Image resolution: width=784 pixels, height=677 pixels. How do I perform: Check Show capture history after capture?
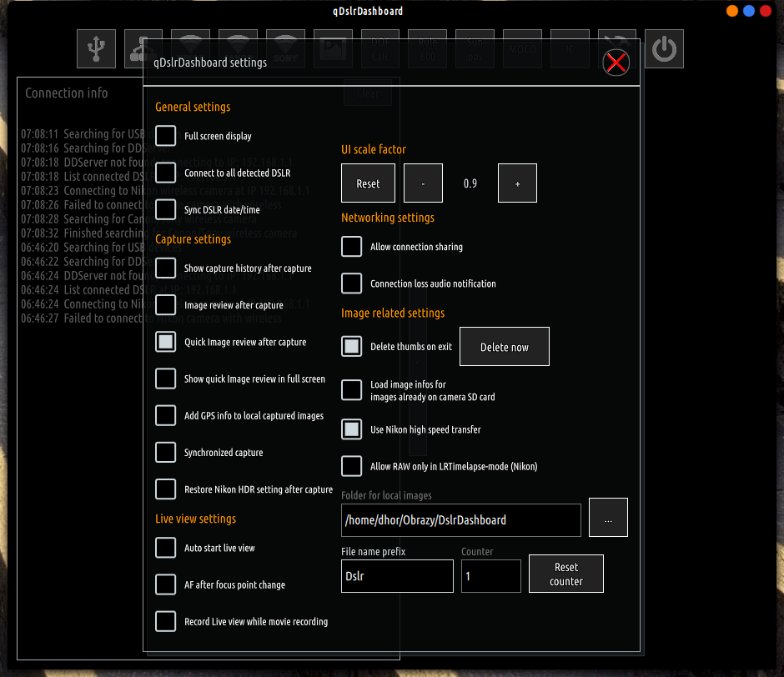click(165, 268)
